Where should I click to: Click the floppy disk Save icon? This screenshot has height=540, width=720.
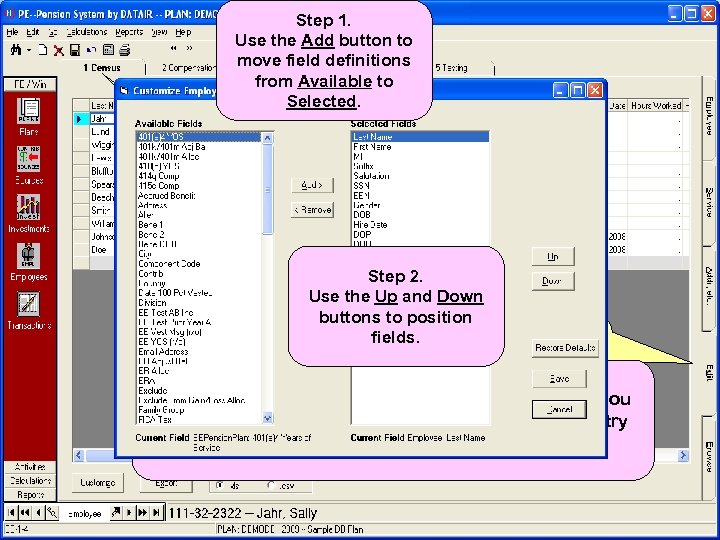(75, 50)
